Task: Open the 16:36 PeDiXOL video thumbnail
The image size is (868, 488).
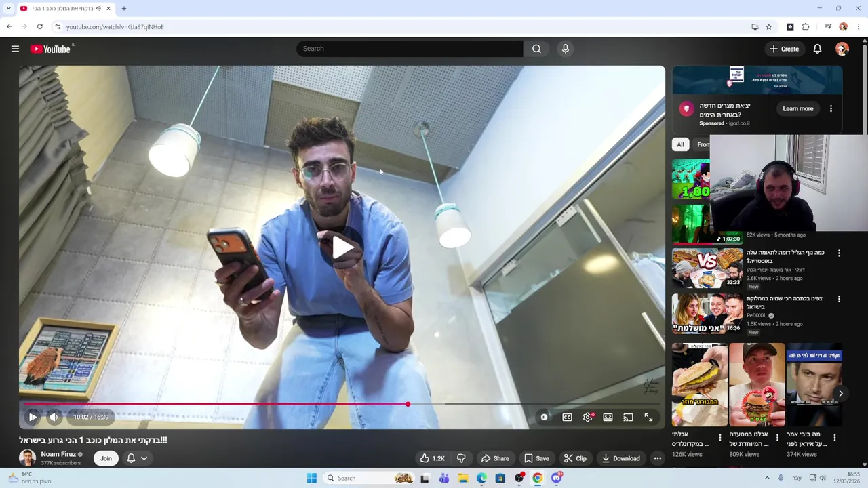Action: coord(707,314)
